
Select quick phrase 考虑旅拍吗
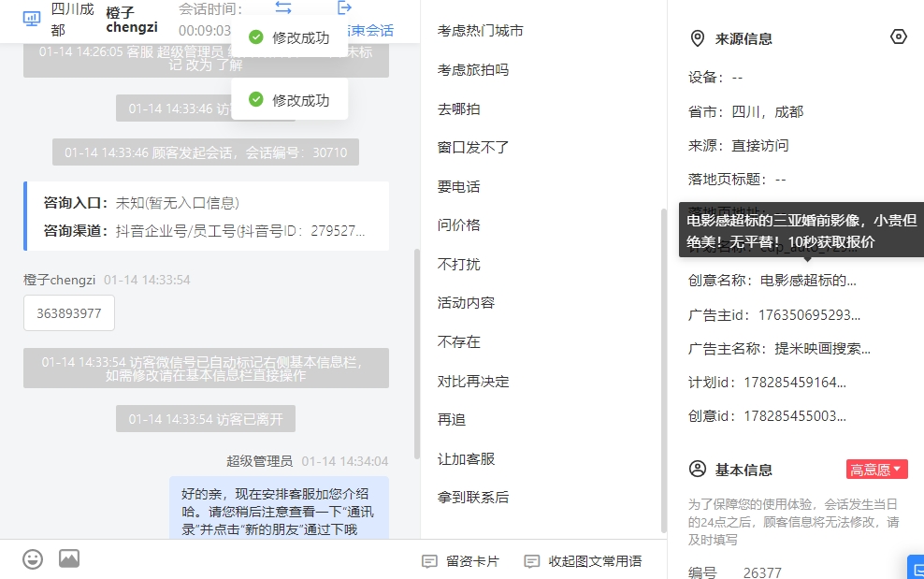[x=473, y=69]
